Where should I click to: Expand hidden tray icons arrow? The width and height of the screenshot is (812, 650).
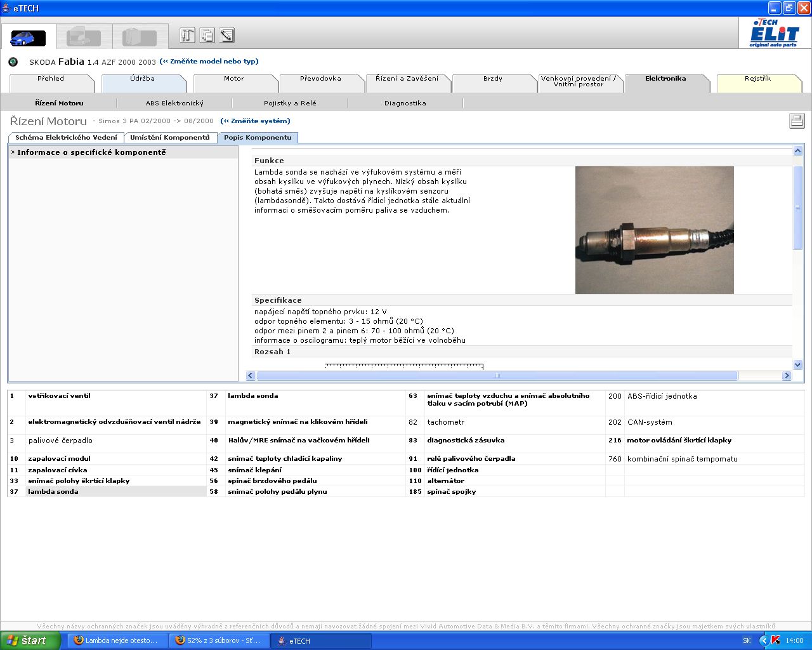pyautogui.click(x=764, y=640)
